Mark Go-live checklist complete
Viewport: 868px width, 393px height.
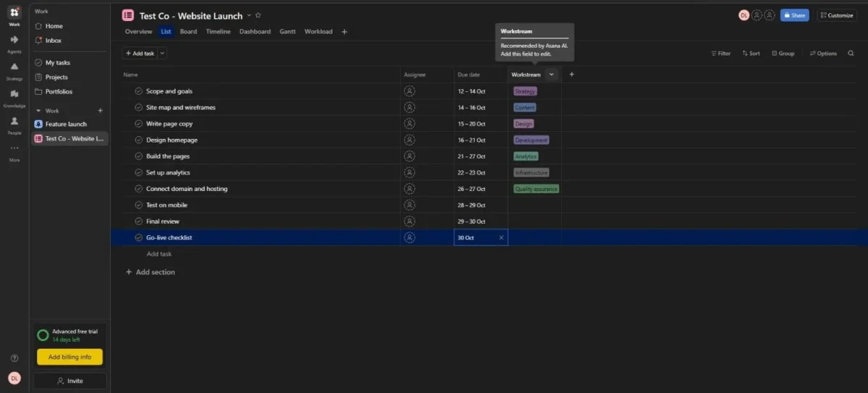[139, 237]
